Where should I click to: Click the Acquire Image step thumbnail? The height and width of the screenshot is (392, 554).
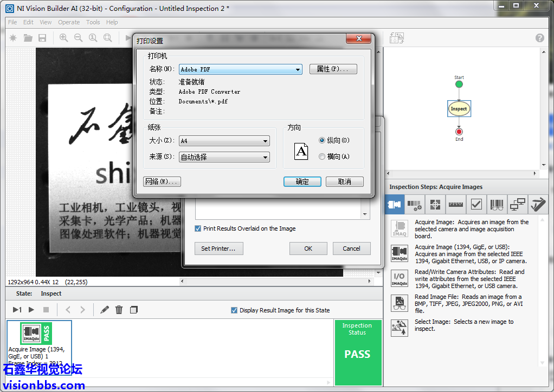[x=35, y=333]
